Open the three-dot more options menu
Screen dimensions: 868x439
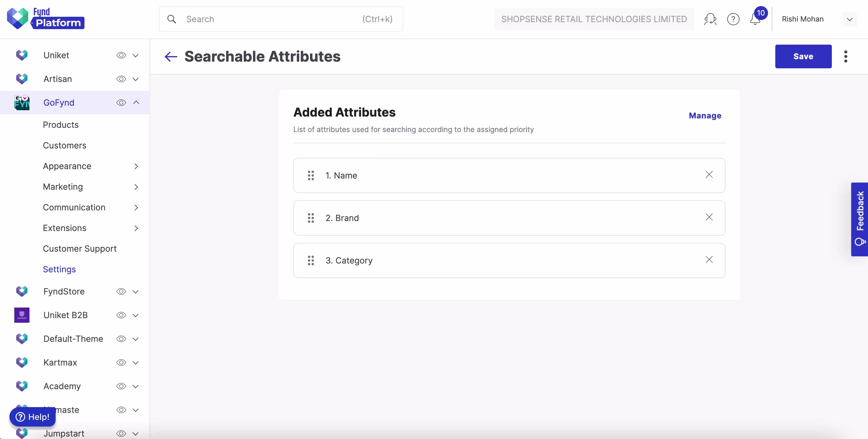point(846,56)
